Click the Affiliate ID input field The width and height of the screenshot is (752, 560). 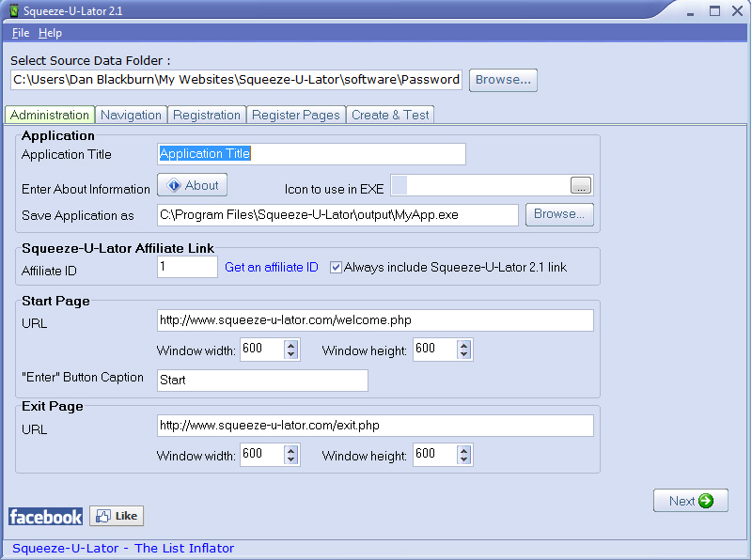click(x=187, y=267)
